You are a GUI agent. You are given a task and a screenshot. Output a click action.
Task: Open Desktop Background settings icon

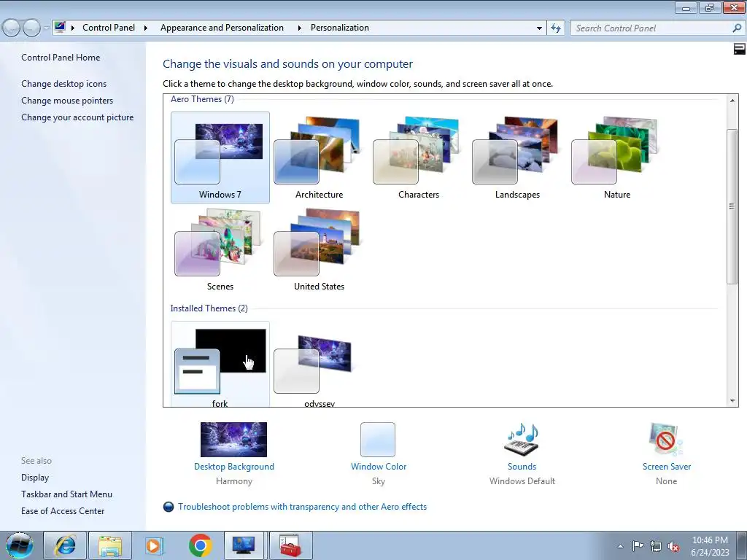coord(233,440)
